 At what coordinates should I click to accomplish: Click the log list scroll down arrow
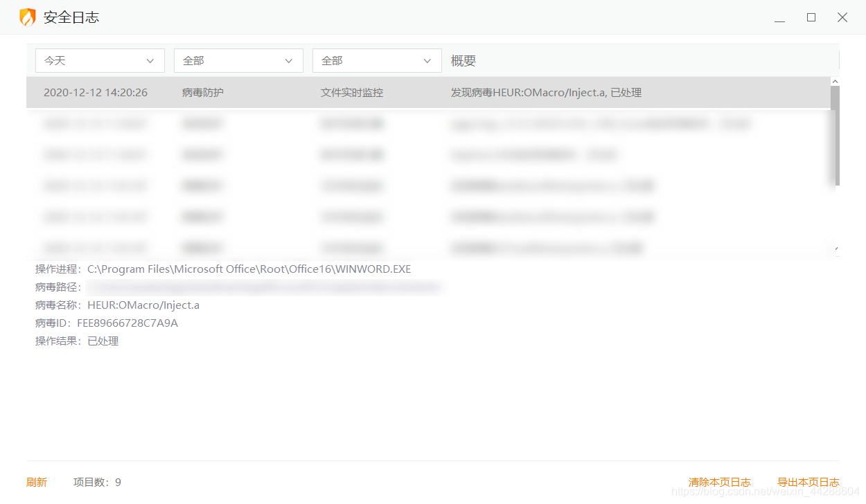coord(835,249)
